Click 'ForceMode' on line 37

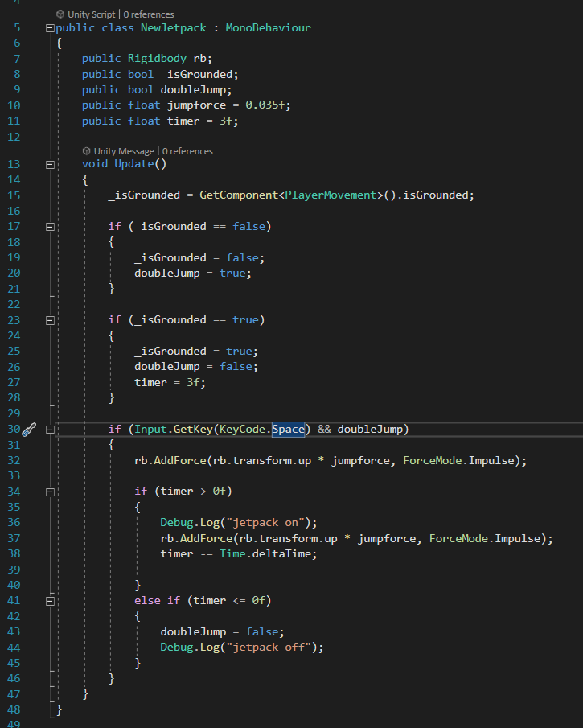[458, 539]
